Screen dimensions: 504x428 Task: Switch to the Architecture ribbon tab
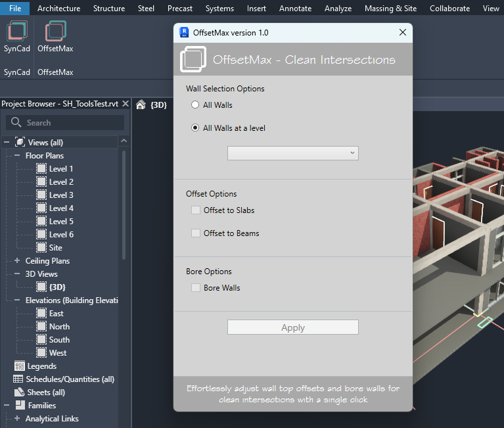pyautogui.click(x=59, y=8)
